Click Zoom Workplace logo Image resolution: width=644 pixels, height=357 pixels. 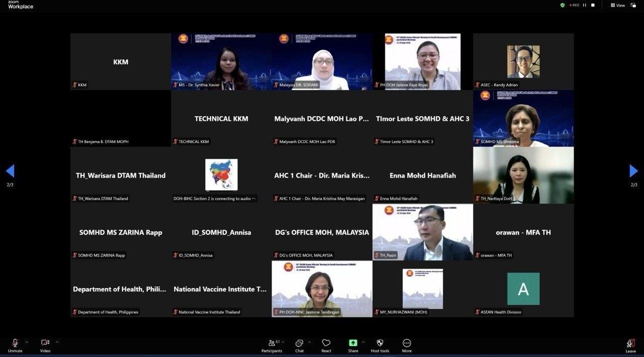pyautogui.click(x=20, y=5)
